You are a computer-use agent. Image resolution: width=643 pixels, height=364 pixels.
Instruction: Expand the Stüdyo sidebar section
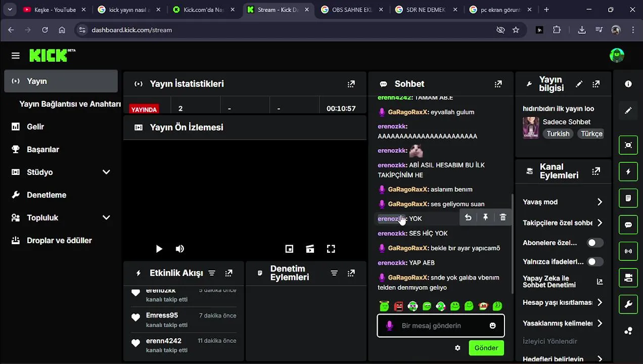(x=106, y=172)
